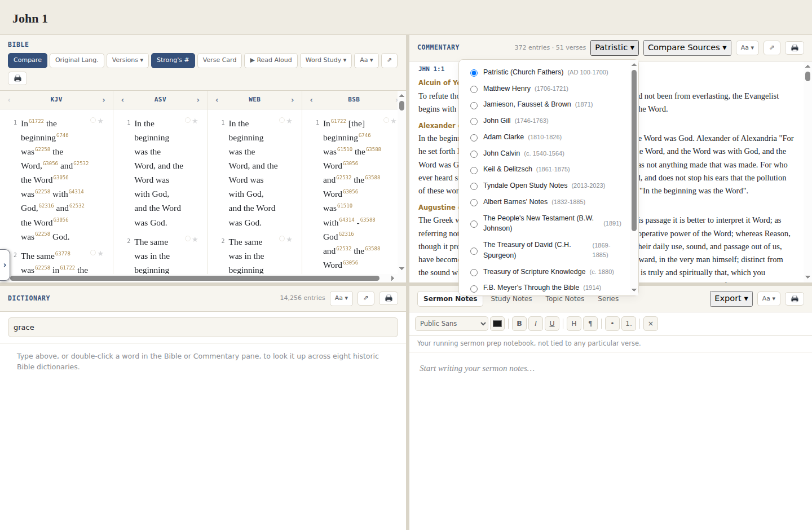This screenshot has height=530, width=812.
Task: Select Adam Clarke commentary source
Action: 474,138
